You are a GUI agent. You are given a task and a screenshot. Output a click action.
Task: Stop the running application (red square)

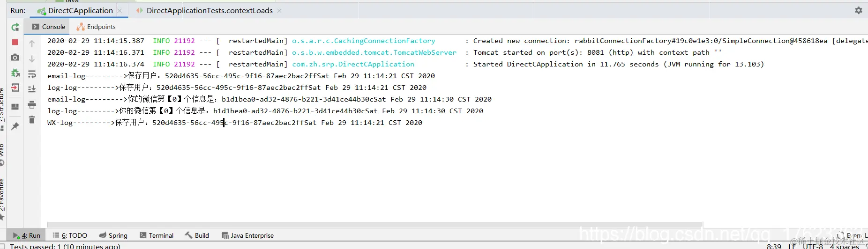tap(15, 42)
